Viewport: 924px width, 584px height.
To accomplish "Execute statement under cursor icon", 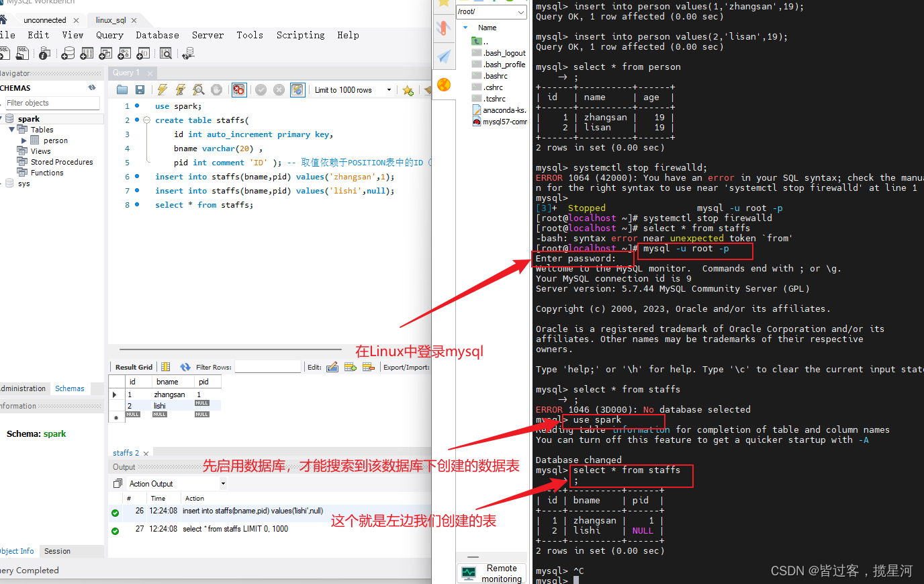I will 180,89.
